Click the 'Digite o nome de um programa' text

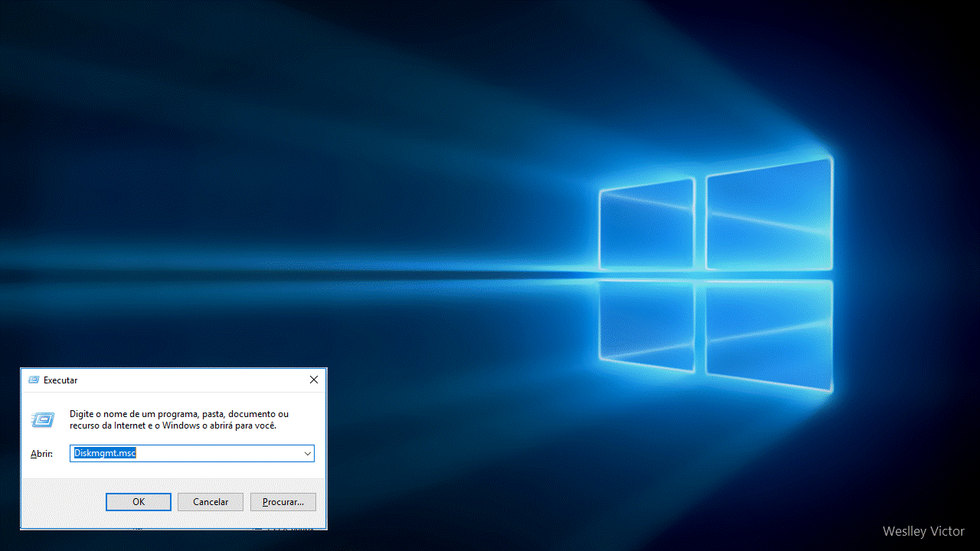(x=179, y=419)
